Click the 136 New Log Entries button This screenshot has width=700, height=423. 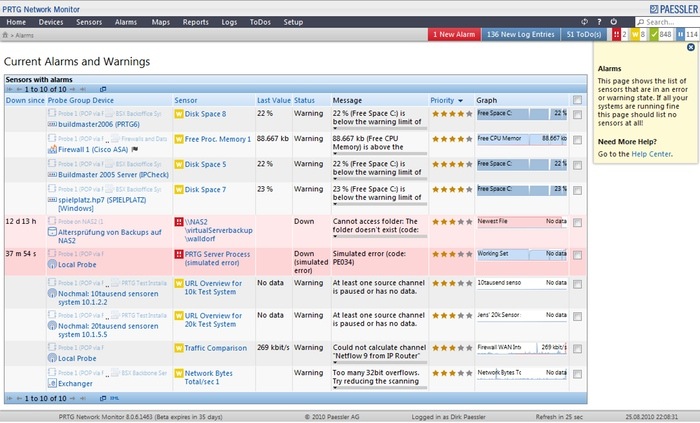(521, 34)
